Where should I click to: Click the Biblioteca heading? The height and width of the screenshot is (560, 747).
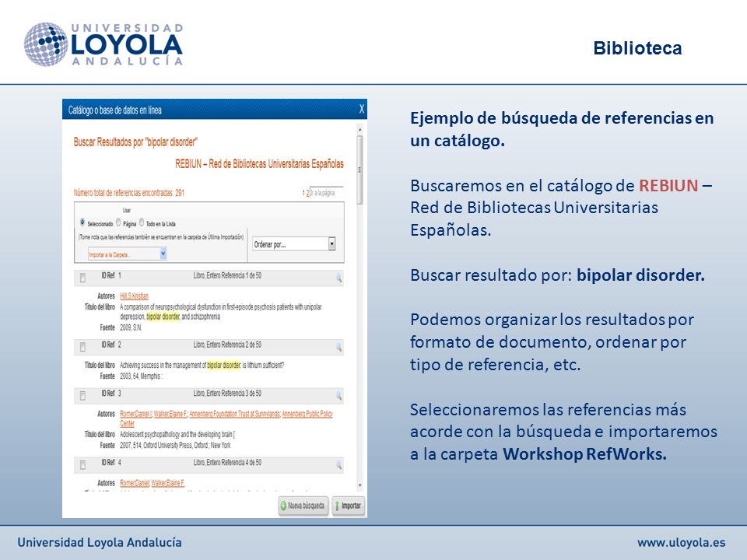click(637, 48)
